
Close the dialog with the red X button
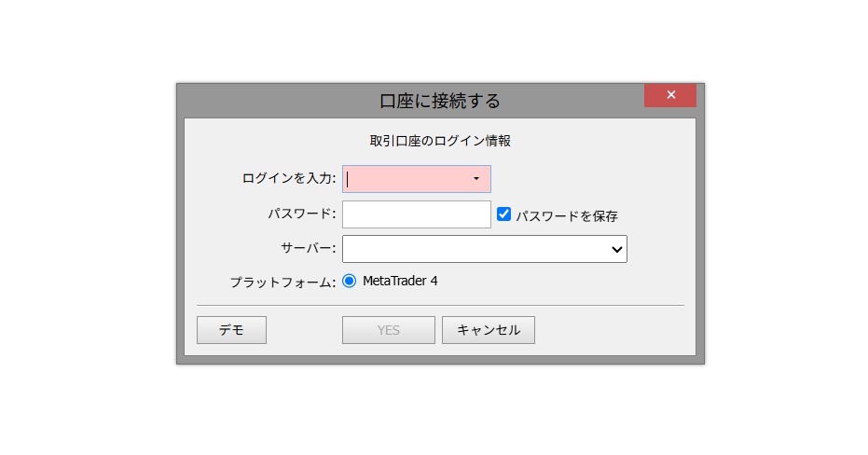(x=669, y=95)
